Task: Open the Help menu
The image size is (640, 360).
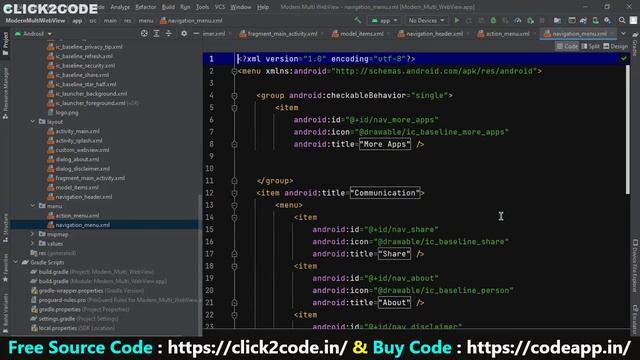Action: pos(263,7)
